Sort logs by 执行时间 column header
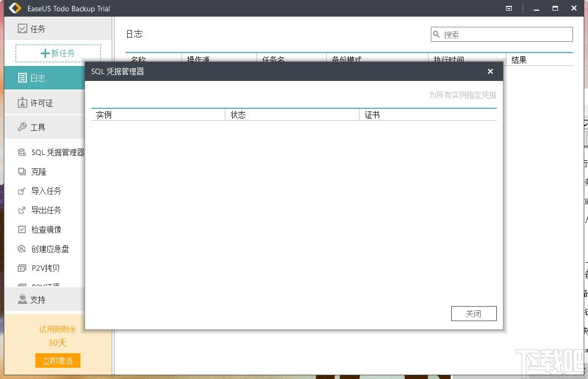 467,59
